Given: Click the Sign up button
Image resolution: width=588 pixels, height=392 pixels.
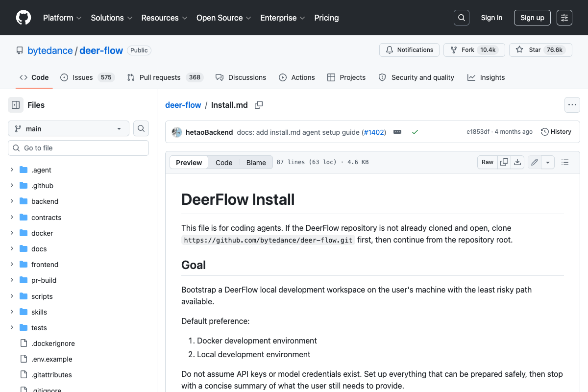Looking at the screenshot, I should (532, 18).
